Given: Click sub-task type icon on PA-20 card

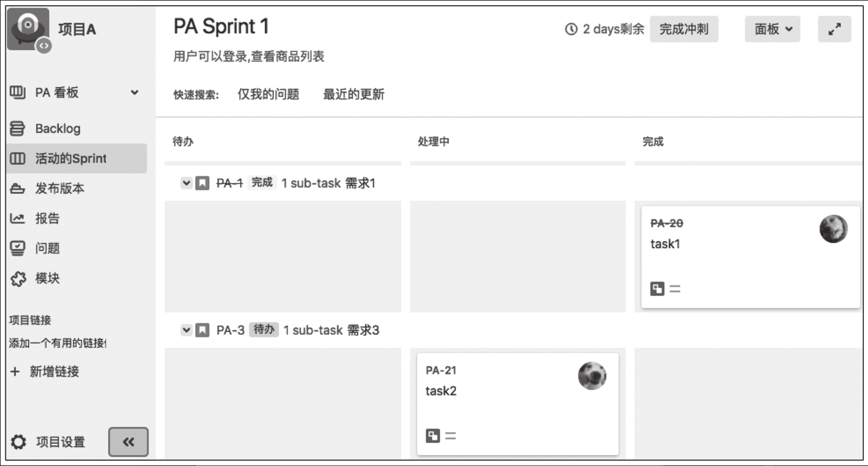Looking at the screenshot, I should tap(657, 288).
